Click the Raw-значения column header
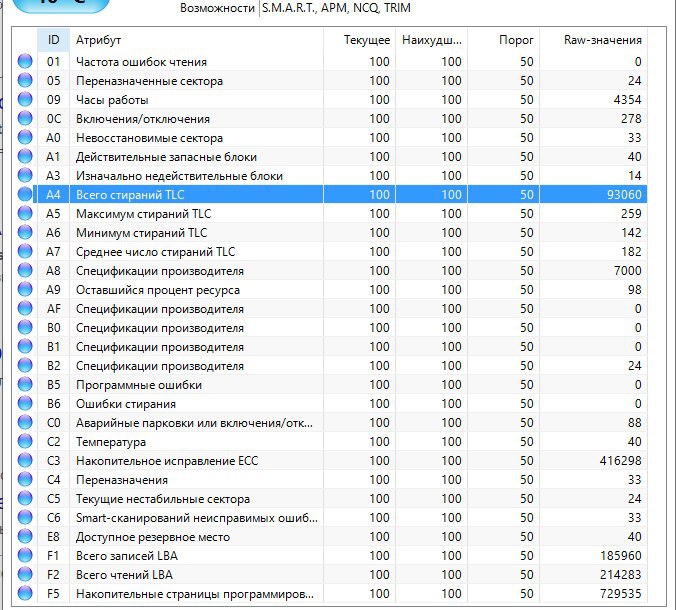 593,40
